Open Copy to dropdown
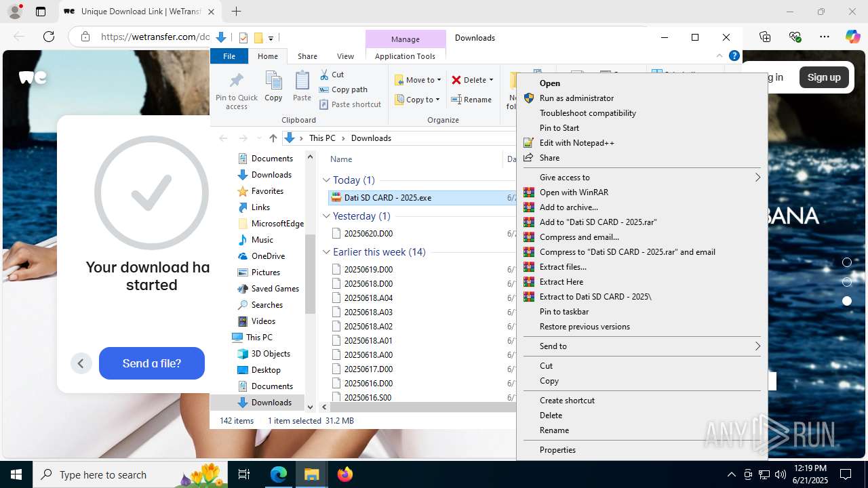The height and width of the screenshot is (488, 868). [418, 100]
